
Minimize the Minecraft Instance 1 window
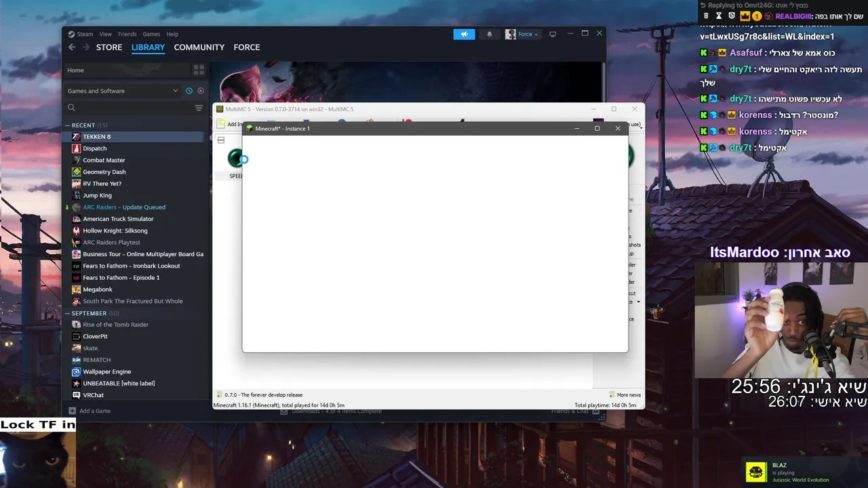point(576,129)
